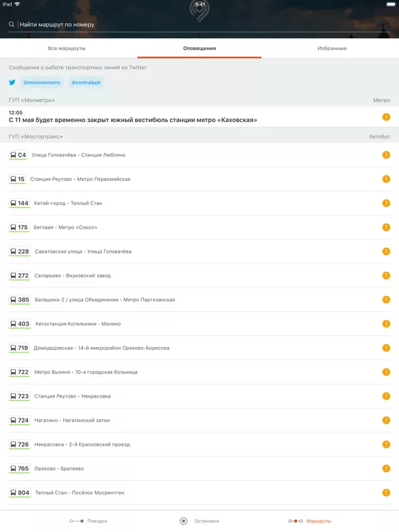Go to the Маршруты bottom tab

click(x=310, y=521)
